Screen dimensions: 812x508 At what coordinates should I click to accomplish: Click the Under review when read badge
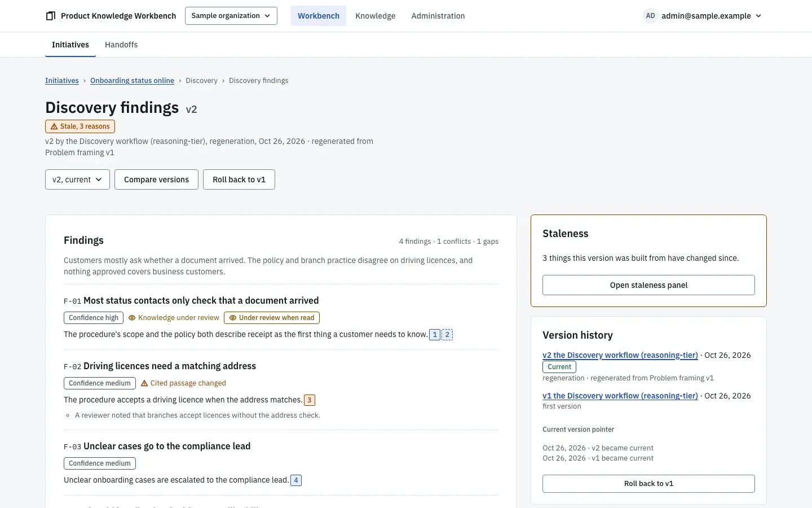272,318
